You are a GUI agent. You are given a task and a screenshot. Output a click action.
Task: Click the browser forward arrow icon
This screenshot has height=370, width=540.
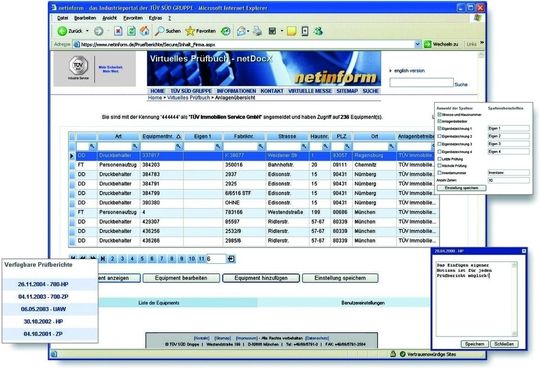tap(98, 31)
